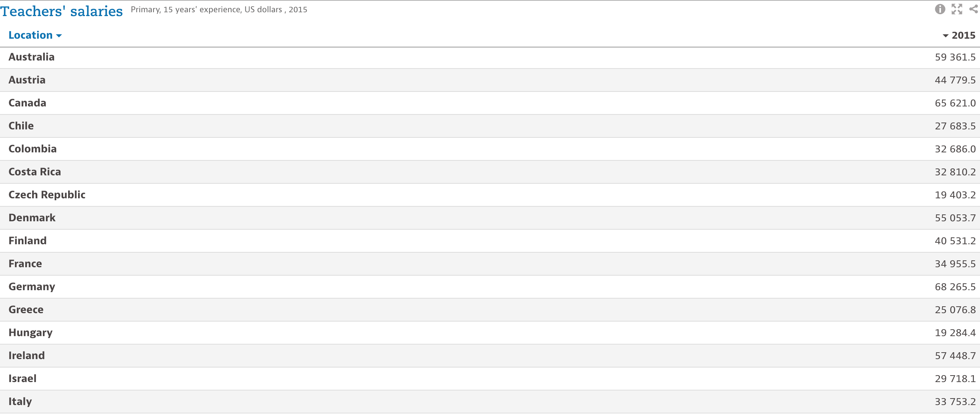Select the Australia row label

pos(31,57)
